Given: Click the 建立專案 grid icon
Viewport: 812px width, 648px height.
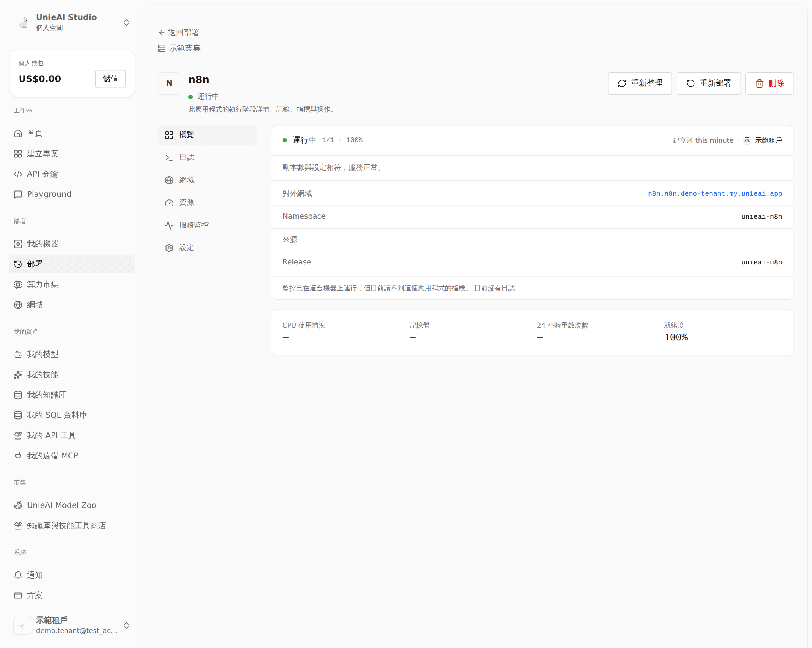Looking at the screenshot, I should pyautogui.click(x=18, y=154).
